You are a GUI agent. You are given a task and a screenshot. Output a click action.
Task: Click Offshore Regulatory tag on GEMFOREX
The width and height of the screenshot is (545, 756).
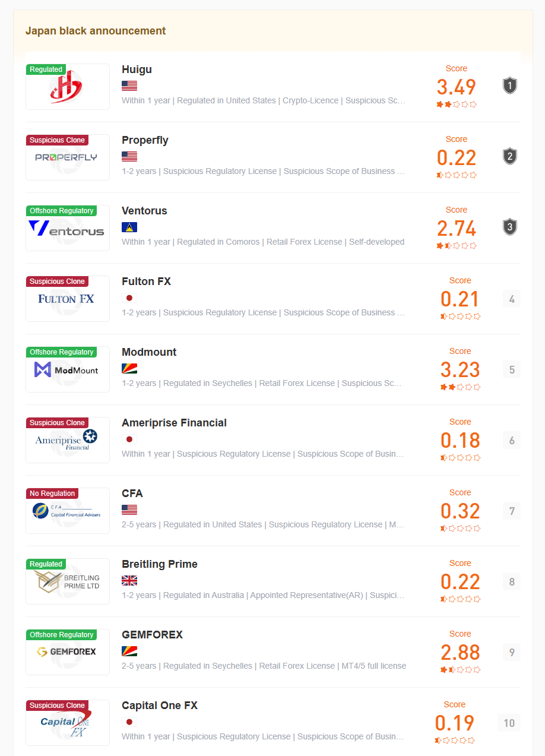62,635
